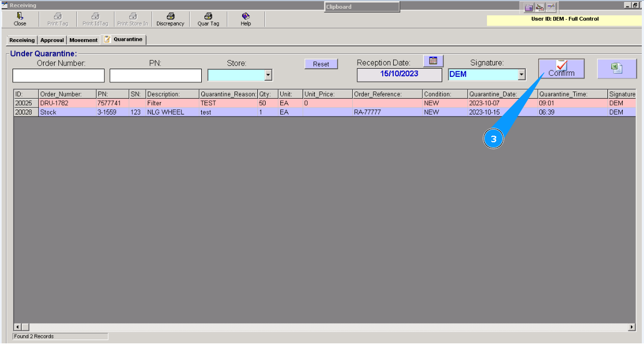Confirm the selected quarantine record

click(561, 68)
